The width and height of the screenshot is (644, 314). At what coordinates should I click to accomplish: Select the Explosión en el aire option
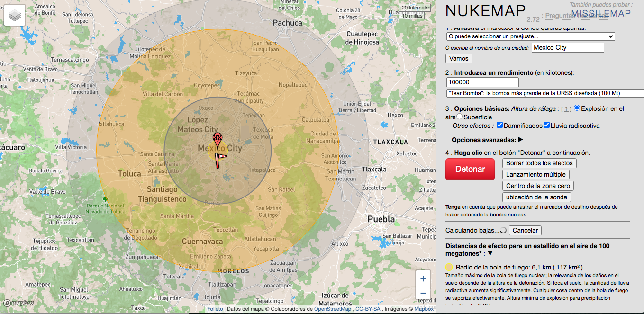click(577, 108)
